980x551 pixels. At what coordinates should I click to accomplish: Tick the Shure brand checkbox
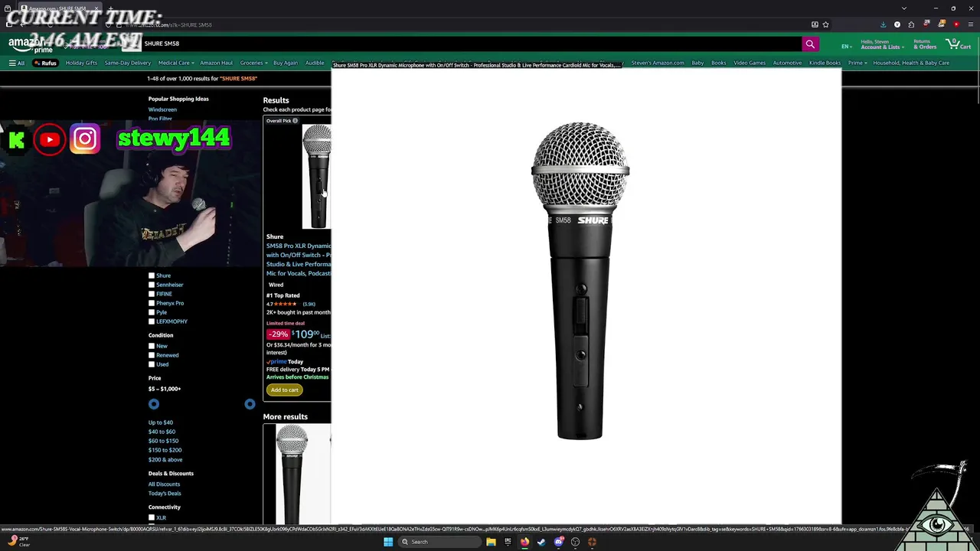(152, 275)
